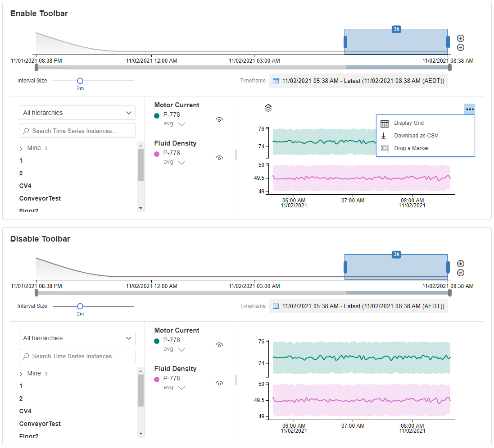
Task: Zoom out the Disable Toolbar availability chart
Action: click(x=461, y=273)
